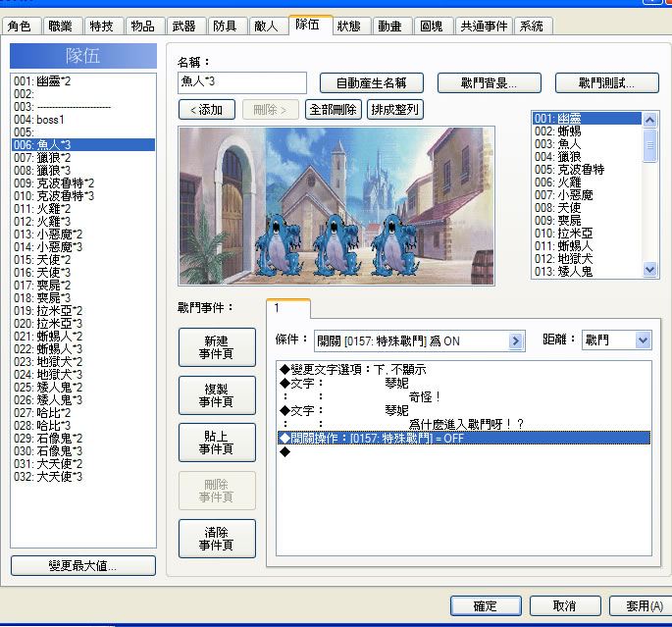Click the 全部刪除 remove all button
This screenshot has width=672, height=627.
(x=333, y=110)
